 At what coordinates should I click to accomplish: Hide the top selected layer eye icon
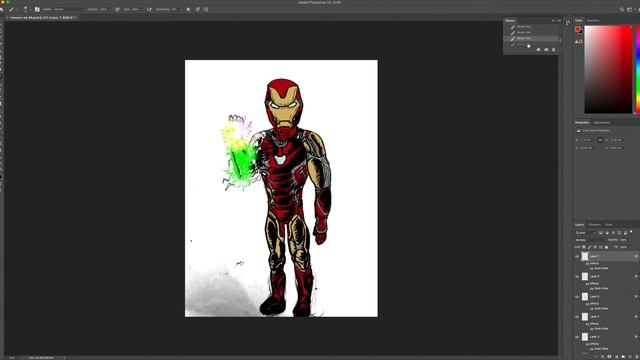tap(577, 257)
